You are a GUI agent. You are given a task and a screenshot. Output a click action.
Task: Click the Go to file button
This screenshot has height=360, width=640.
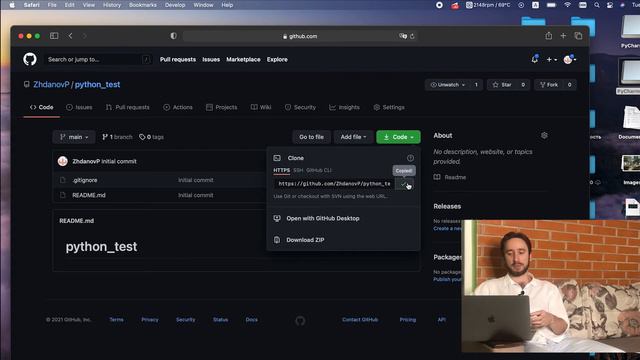click(311, 137)
